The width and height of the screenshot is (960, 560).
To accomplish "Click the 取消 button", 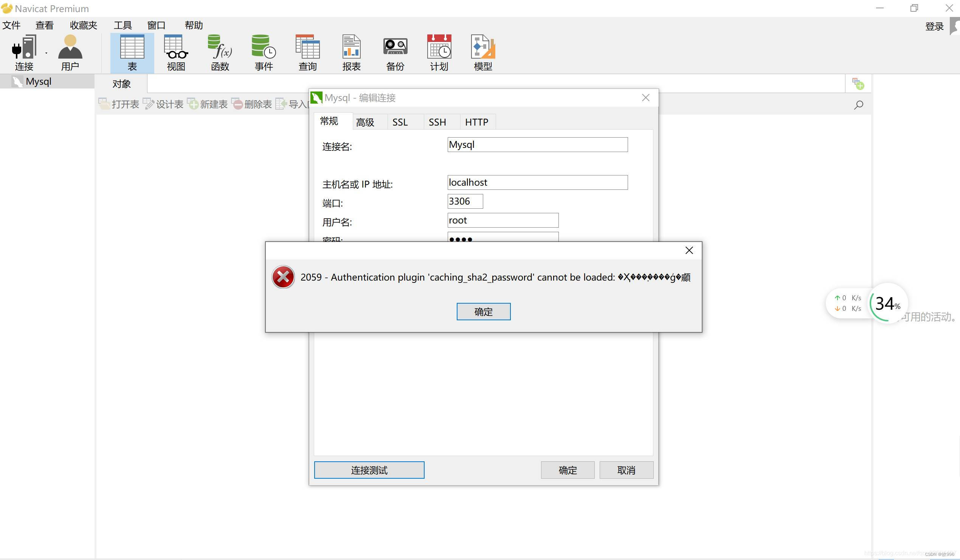I will pos(626,470).
